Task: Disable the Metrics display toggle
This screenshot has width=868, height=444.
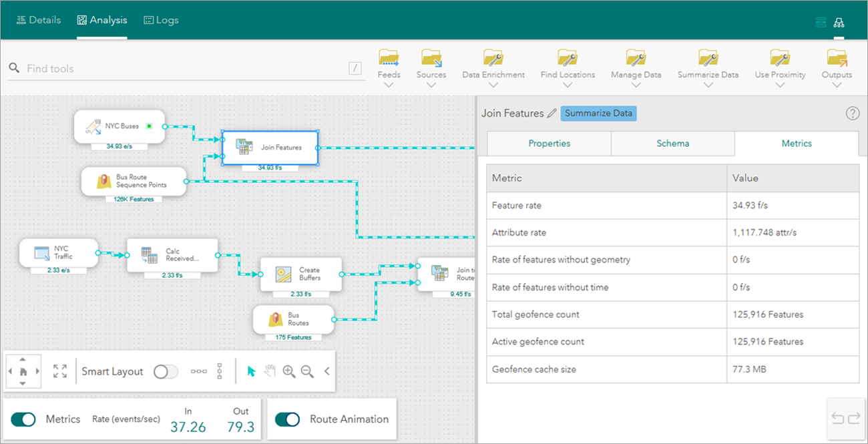Action: tap(23, 419)
